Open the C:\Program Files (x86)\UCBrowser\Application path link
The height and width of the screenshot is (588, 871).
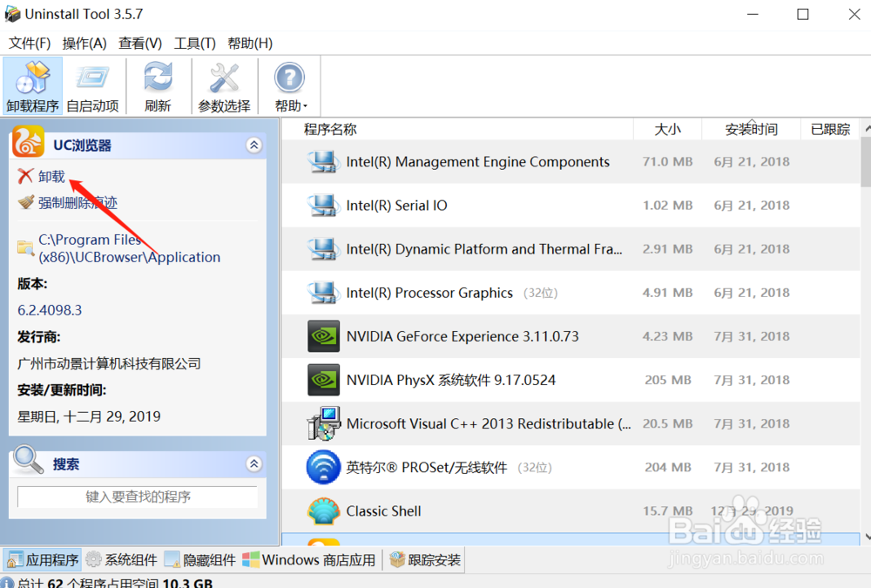coord(129,248)
